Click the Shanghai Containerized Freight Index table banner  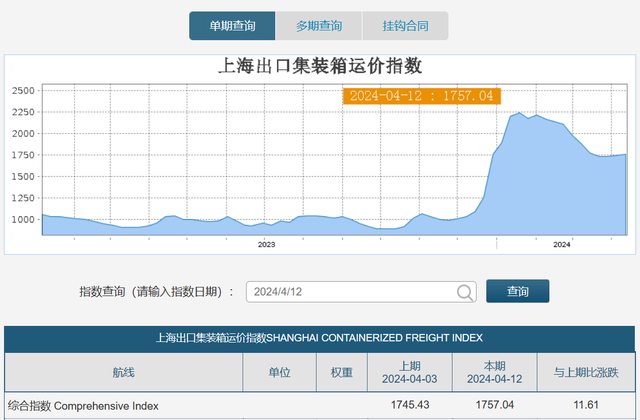tap(320, 338)
